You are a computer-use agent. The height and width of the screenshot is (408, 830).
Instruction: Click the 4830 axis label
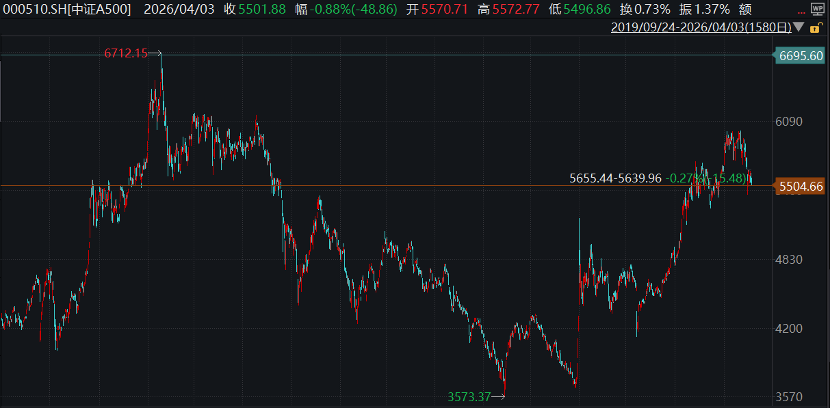coord(791,260)
